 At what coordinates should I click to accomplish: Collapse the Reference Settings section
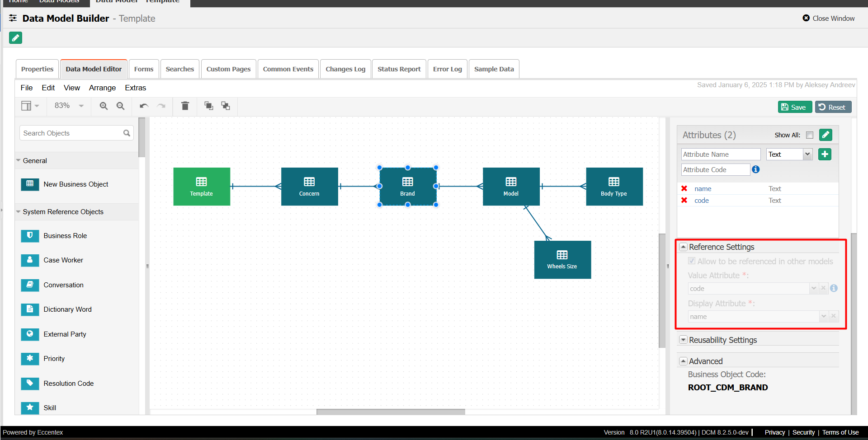pos(684,247)
